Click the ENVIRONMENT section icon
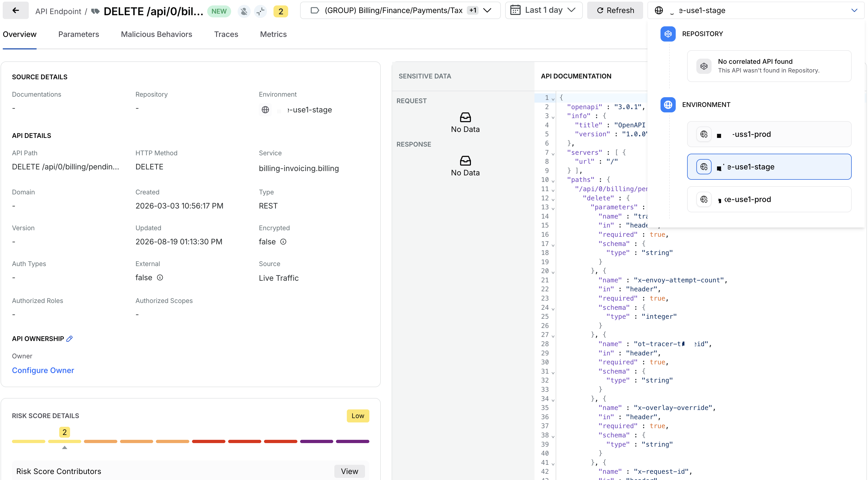This screenshot has height=480, width=868. 668,105
